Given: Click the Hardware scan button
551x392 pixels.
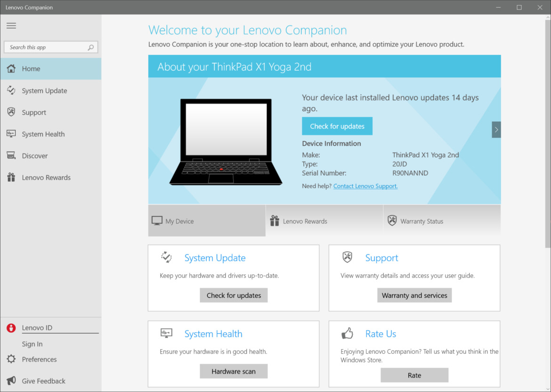Looking at the screenshot, I should coord(234,371).
